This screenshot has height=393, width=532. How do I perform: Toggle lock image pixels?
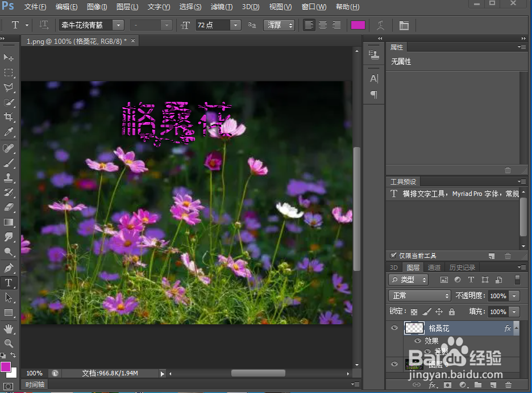click(427, 312)
